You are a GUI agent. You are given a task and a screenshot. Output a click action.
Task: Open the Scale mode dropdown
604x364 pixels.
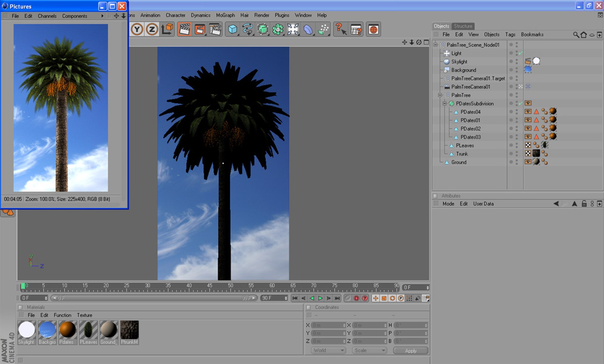click(369, 351)
